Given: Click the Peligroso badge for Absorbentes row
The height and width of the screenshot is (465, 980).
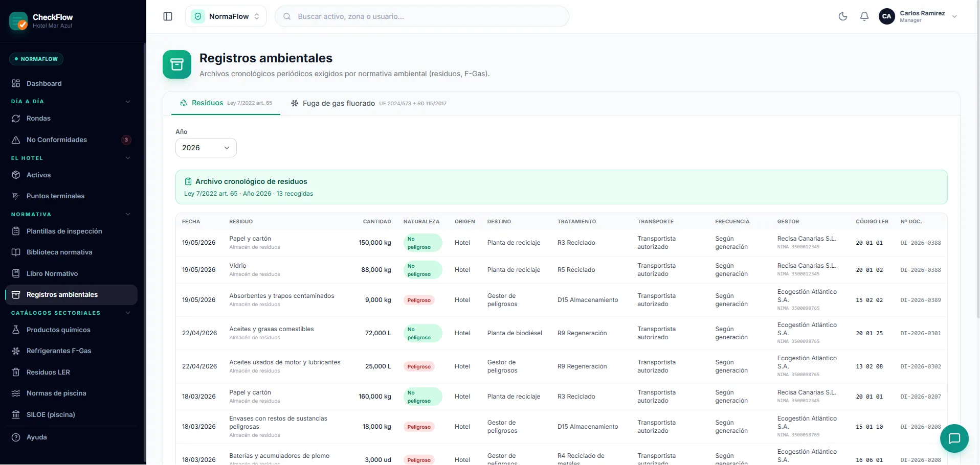Looking at the screenshot, I should (x=419, y=300).
